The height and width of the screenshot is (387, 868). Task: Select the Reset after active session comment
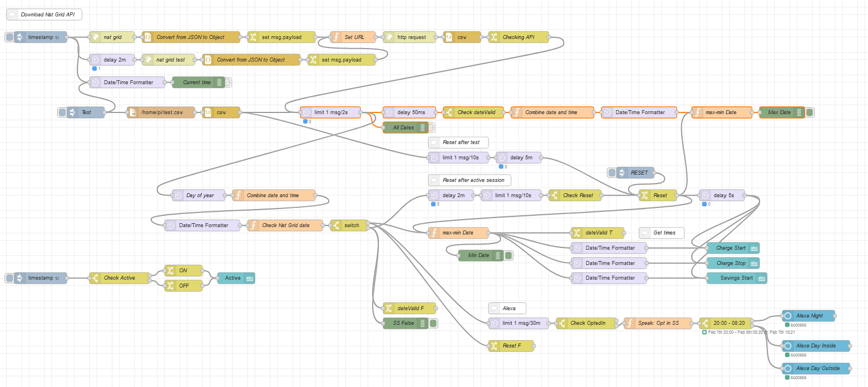point(469,180)
